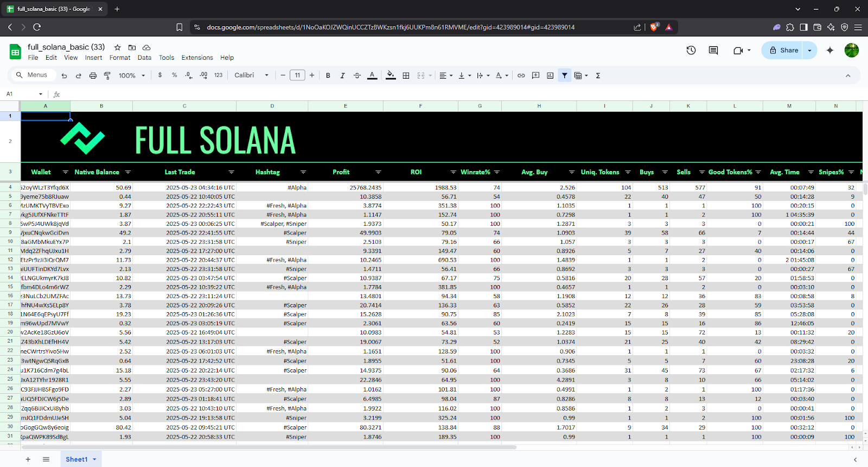This screenshot has height=467, width=868.
Task: Click the font size field showing 11
Action: coord(297,75)
